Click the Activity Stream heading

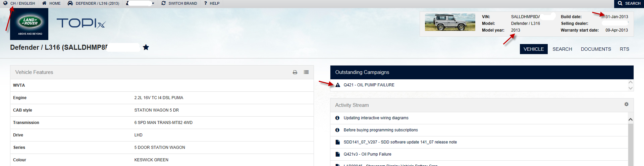pyautogui.click(x=352, y=105)
